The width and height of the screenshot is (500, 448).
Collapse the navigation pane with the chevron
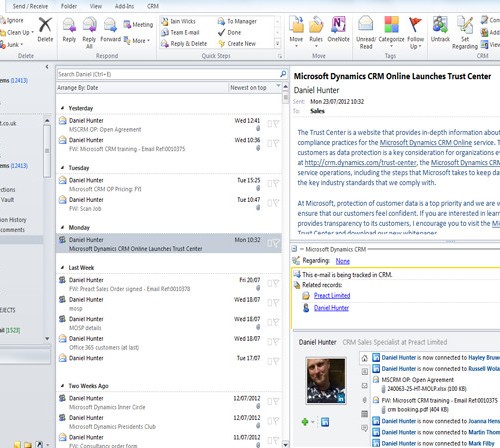47,67
